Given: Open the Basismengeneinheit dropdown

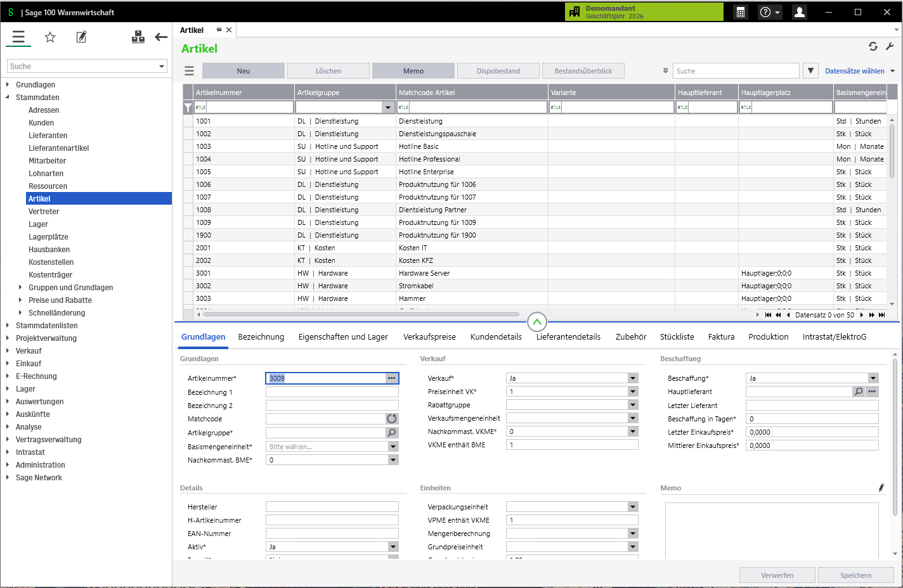Looking at the screenshot, I should click(393, 447).
